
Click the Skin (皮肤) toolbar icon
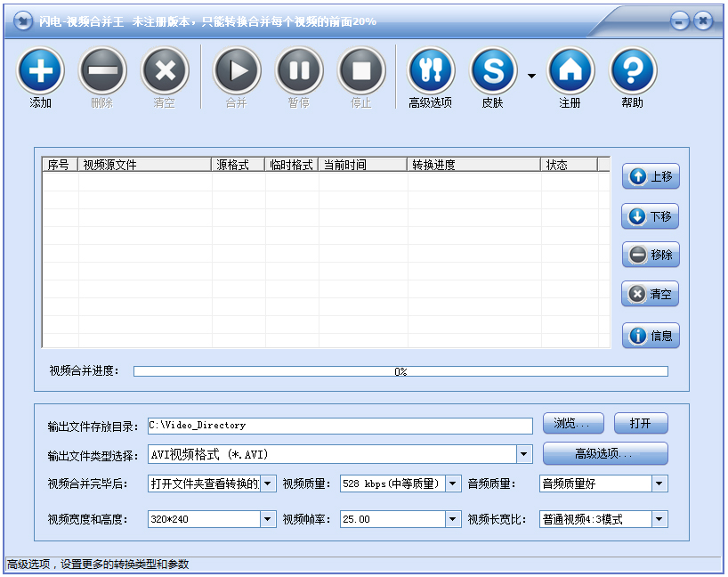coord(493,70)
